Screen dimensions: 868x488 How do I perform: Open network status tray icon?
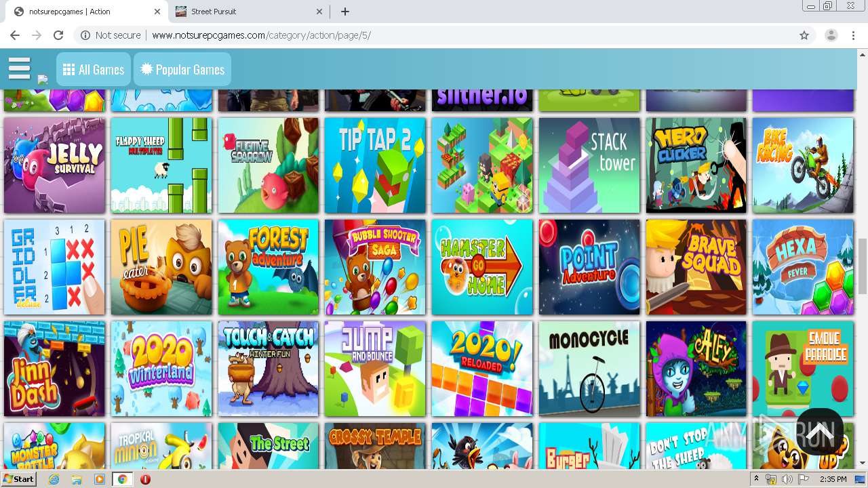coord(771,479)
